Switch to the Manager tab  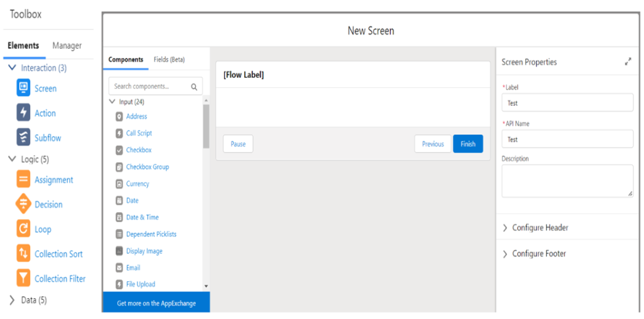[67, 45]
